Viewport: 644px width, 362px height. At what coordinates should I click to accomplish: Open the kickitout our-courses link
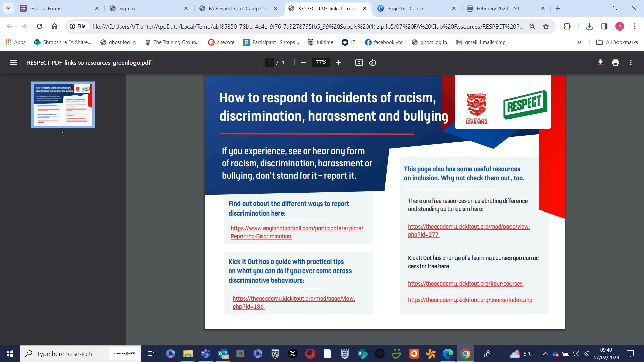[465, 284]
